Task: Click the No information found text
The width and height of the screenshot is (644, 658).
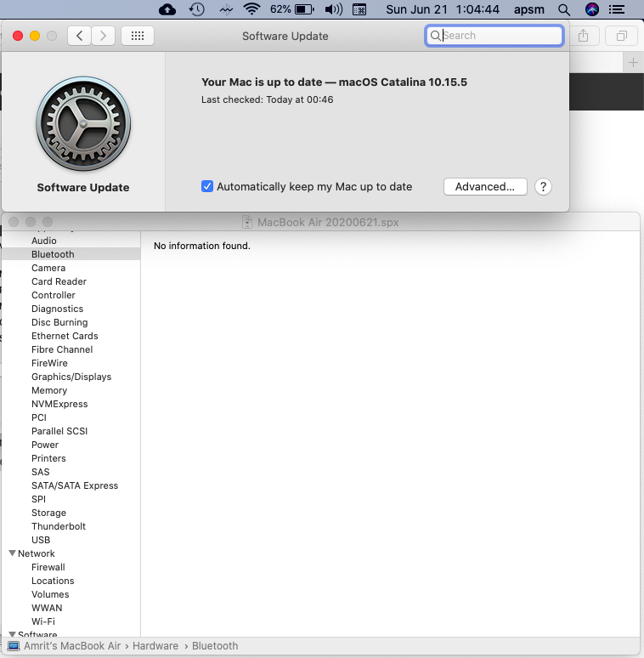Action: tap(201, 246)
